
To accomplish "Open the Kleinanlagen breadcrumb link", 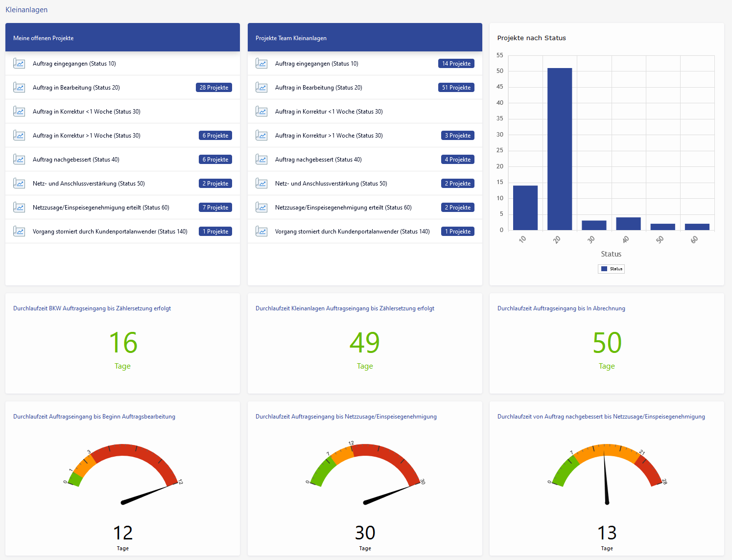I will (x=26, y=10).
